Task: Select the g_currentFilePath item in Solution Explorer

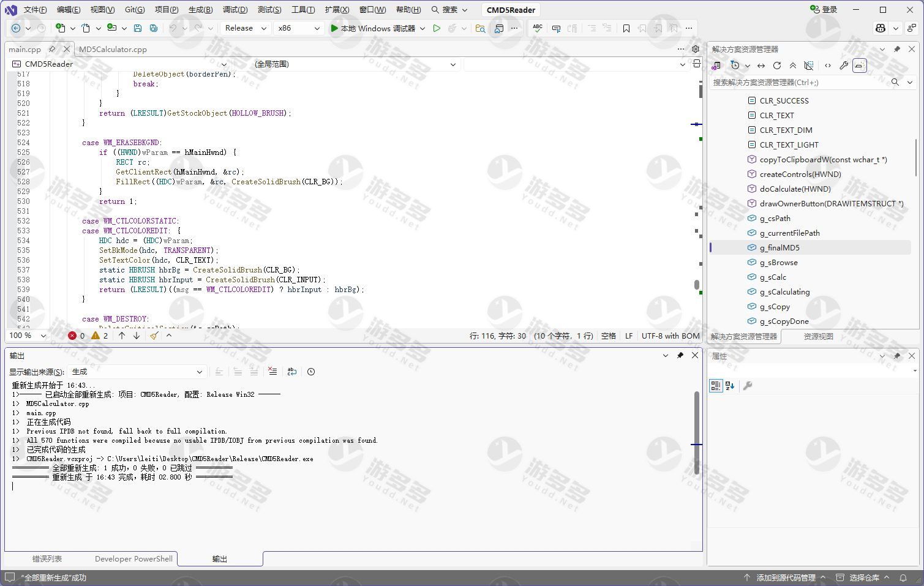Action: click(x=789, y=233)
